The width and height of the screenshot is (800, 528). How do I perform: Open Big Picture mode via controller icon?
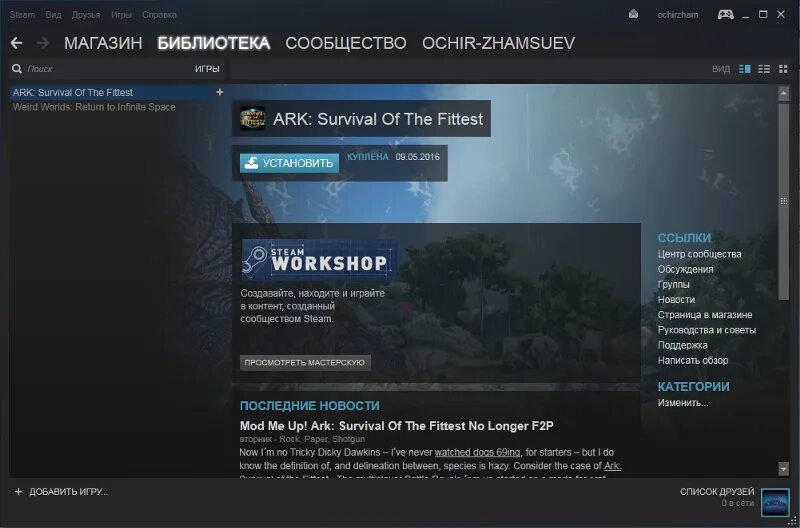pos(726,14)
